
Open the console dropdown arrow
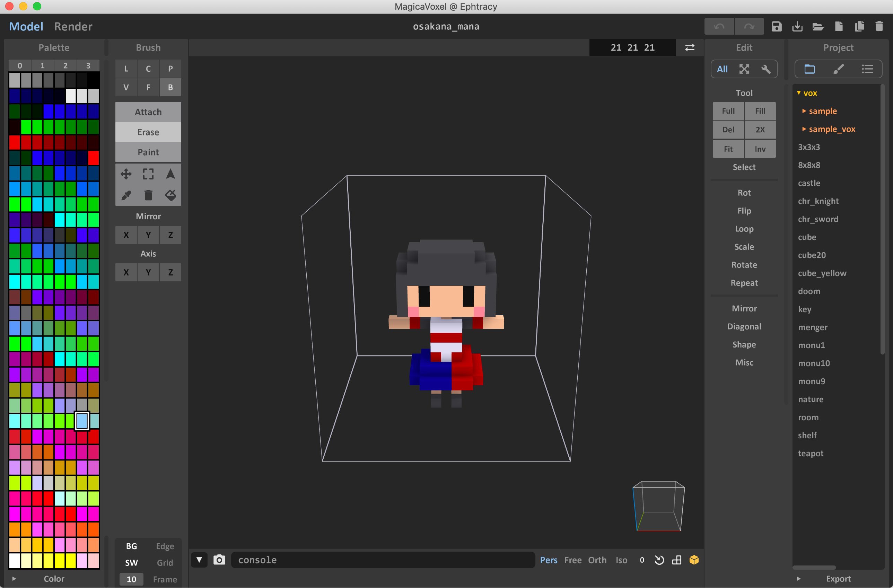click(199, 560)
